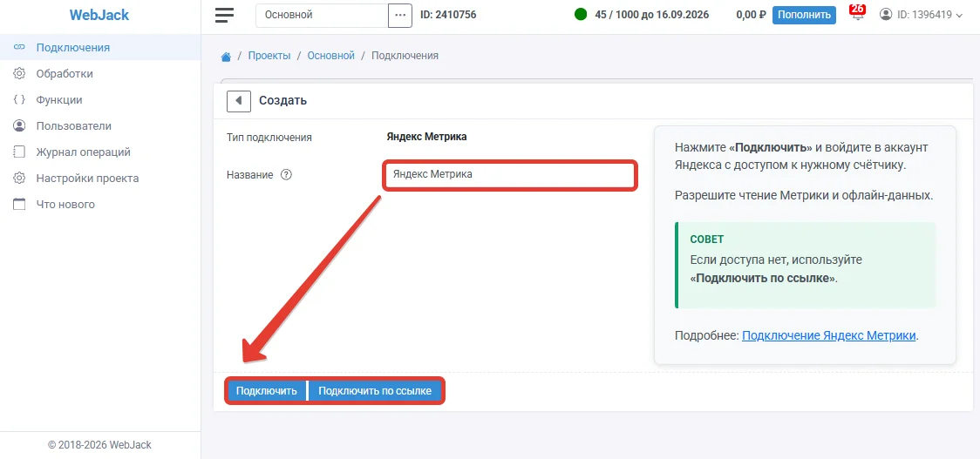
Task: Click the WebJack logo
Action: 99,15
